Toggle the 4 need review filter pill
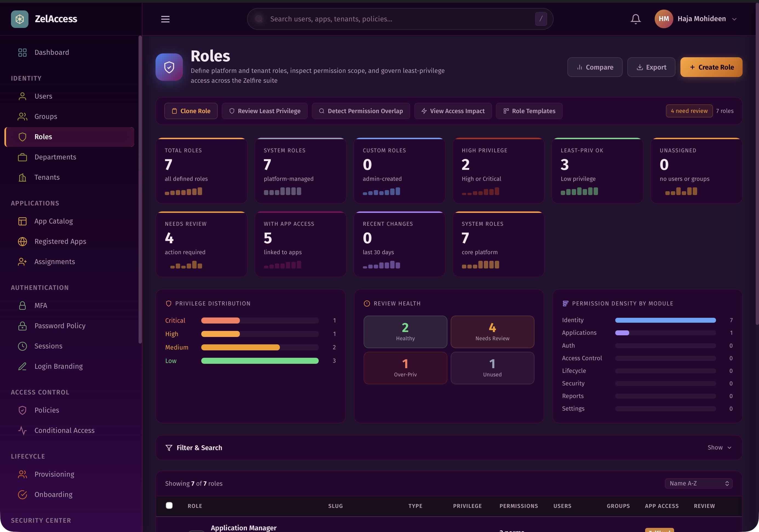The height and width of the screenshot is (532, 759). 689,111
